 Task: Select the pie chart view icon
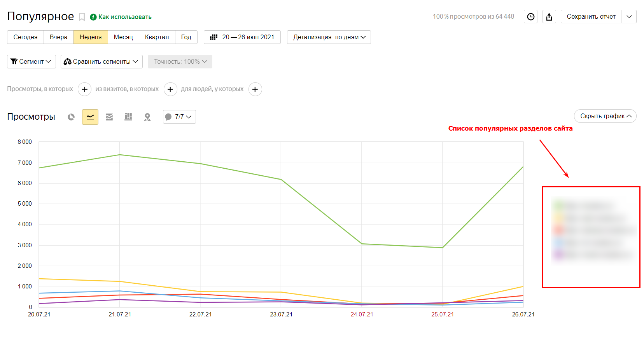click(x=71, y=117)
